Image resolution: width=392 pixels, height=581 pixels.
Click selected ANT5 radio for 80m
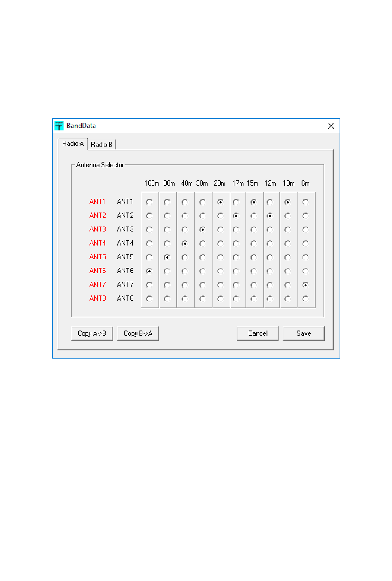click(167, 257)
